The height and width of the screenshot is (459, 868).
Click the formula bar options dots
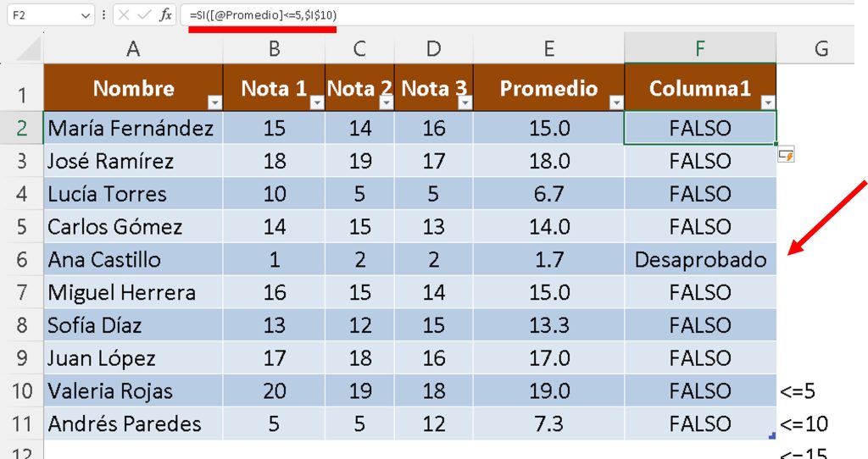(x=103, y=15)
